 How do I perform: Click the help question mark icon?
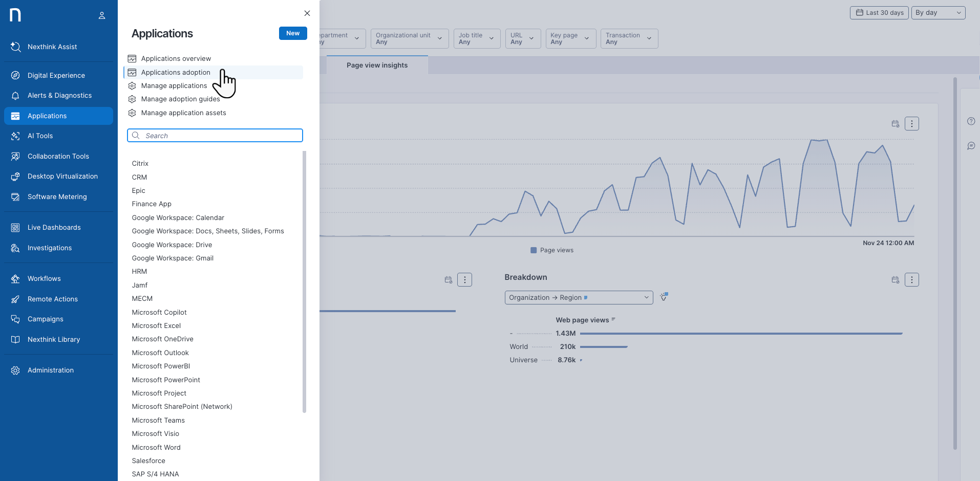coord(971,121)
